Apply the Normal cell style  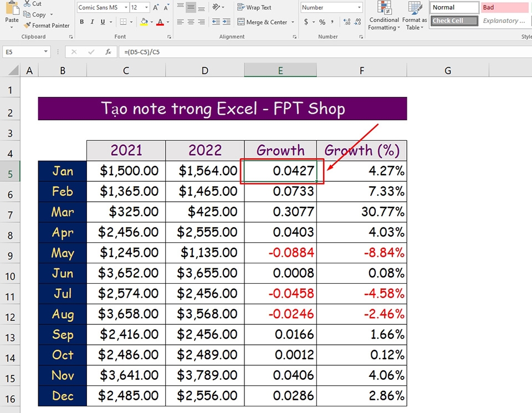[454, 7]
